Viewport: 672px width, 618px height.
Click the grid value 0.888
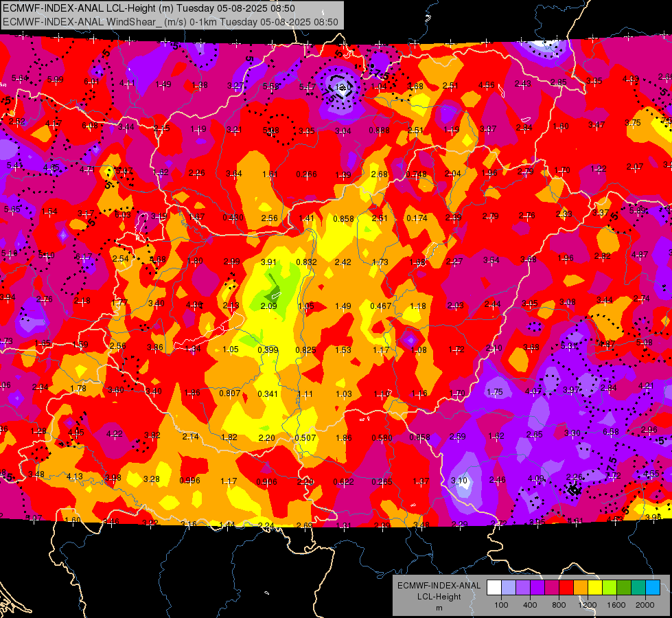click(x=380, y=130)
